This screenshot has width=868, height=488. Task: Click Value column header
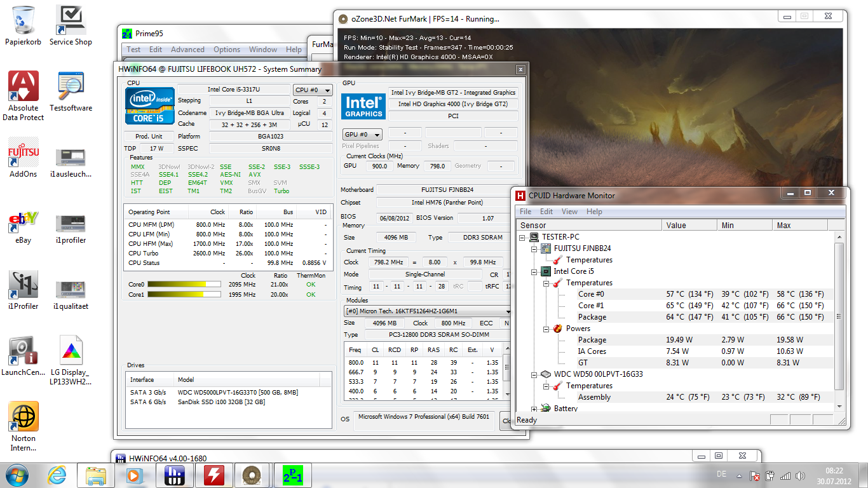coord(689,225)
